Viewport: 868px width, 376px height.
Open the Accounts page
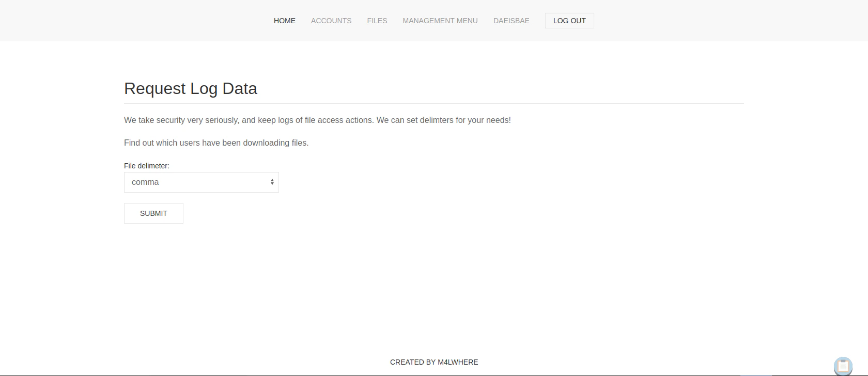[x=331, y=21]
